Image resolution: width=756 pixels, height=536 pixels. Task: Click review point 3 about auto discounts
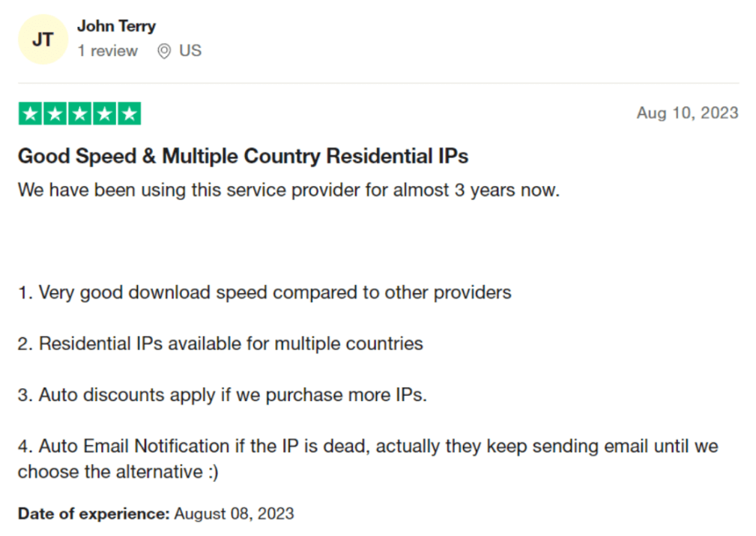[x=223, y=394]
